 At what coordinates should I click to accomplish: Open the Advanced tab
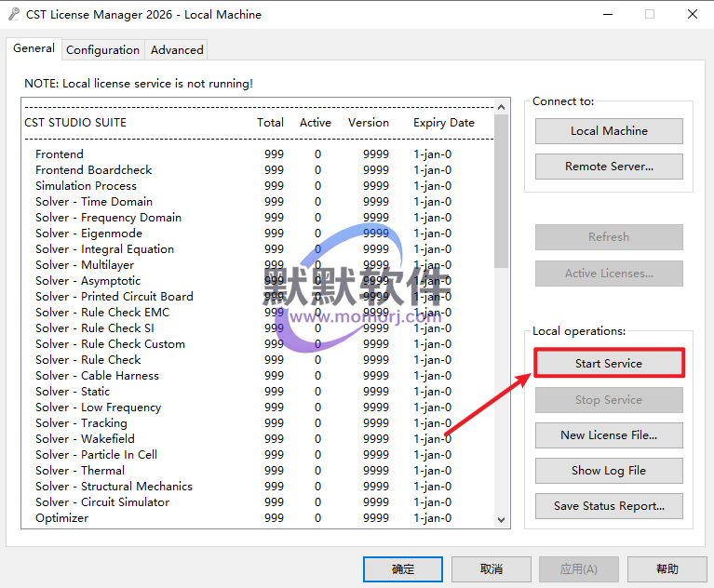[177, 50]
